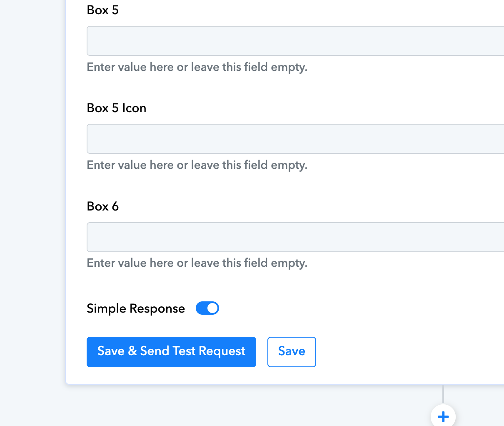
Task: Disable the Simple Response toggle
Action: pos(207,308)
